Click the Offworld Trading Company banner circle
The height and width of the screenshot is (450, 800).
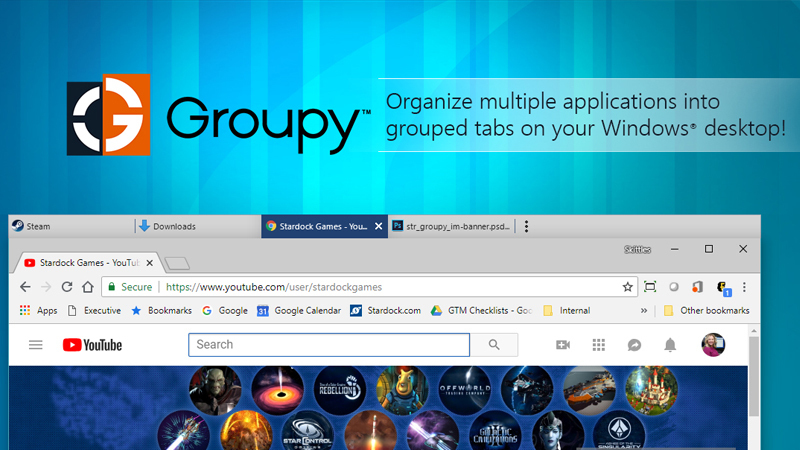point(464,390)
